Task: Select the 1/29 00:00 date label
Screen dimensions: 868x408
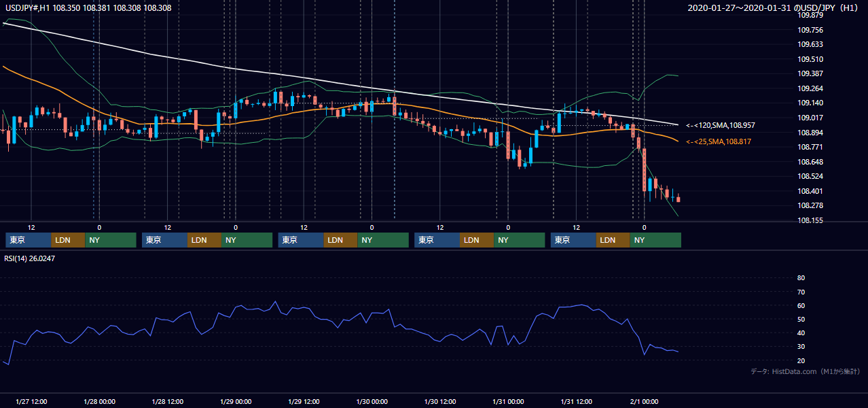Action: tap(236, 402)
